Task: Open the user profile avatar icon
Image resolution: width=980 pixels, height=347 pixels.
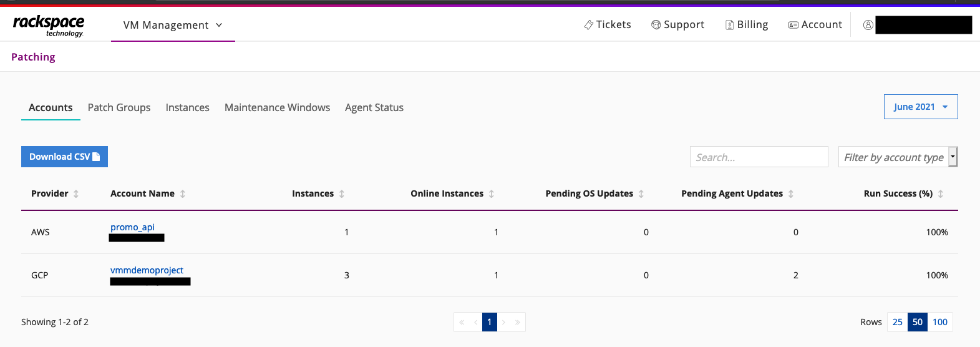Action: (x=868, y=25)
